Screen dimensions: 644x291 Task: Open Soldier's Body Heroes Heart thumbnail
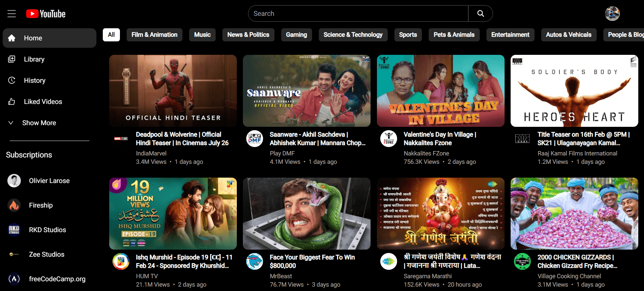pos(574,91)
